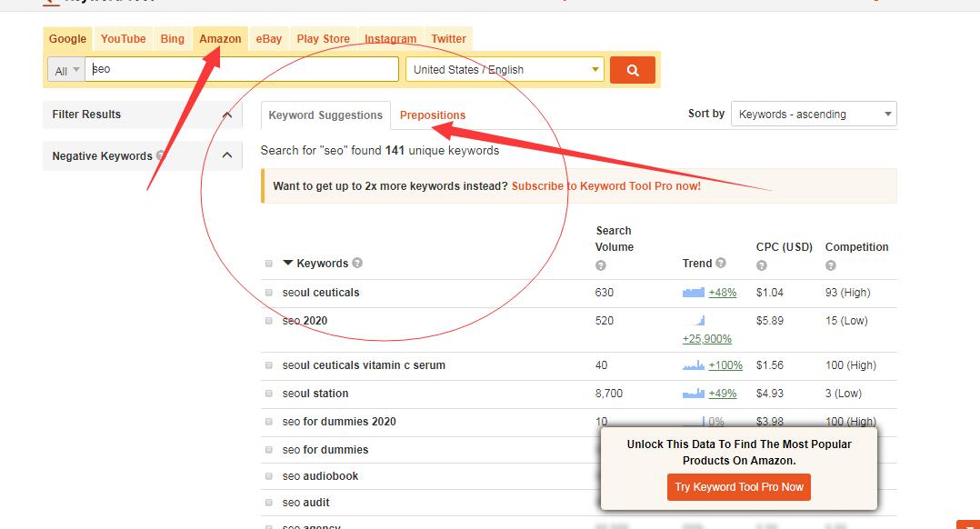Click the Search Volume help icon
Image resolution: width=980 pixels, height=529 pixels.
click(600, 263)
